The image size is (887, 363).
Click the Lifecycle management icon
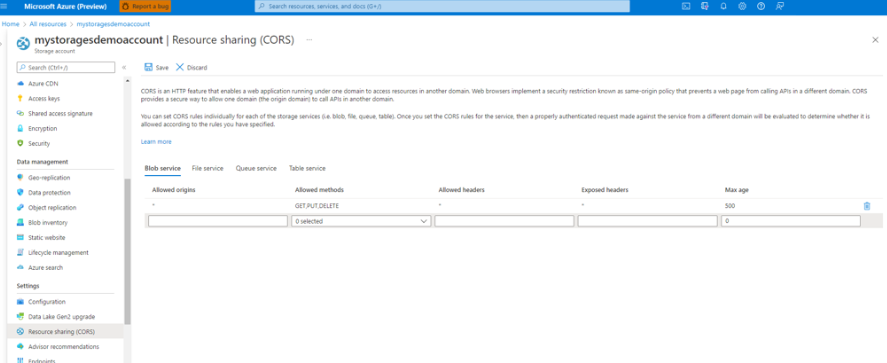pos(20,253)
